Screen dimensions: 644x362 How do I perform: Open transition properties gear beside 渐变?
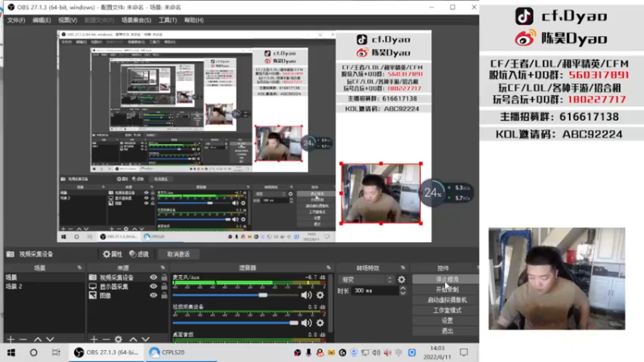[x=402, y=279]
